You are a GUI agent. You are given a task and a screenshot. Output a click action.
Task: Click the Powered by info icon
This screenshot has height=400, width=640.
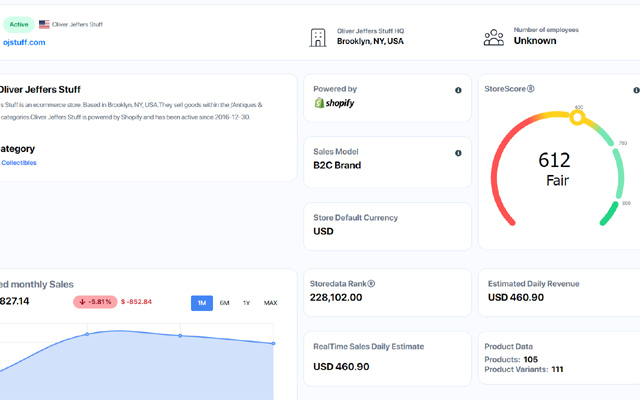click(458, 91)
